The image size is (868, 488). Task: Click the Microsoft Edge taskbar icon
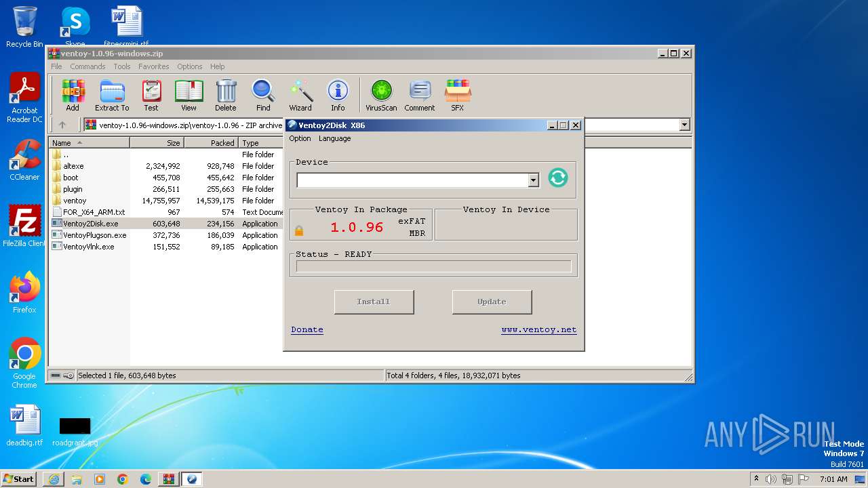146,479
